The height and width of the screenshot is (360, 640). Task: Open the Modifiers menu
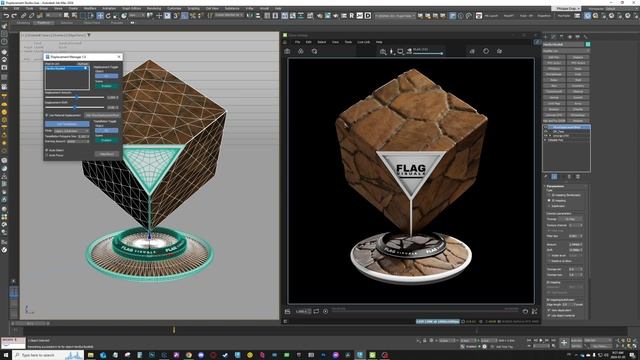coord(90,9)
